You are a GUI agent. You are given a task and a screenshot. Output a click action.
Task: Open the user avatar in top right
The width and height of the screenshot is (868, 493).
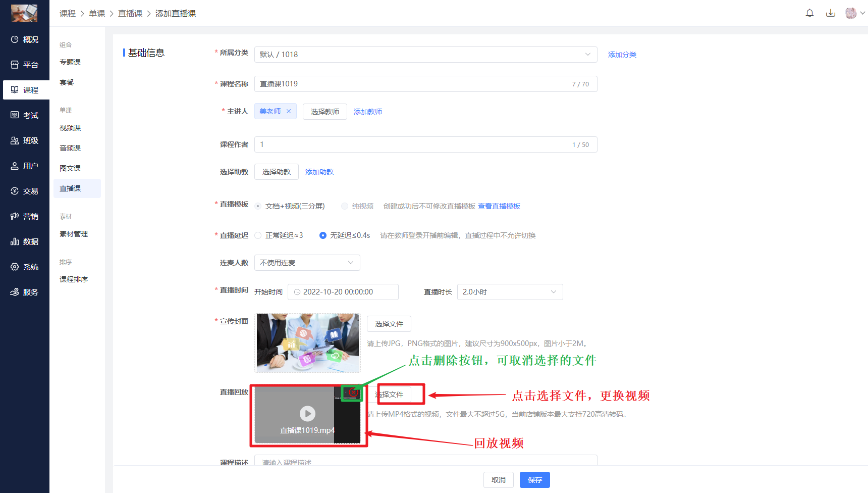[x=851, y=13]
